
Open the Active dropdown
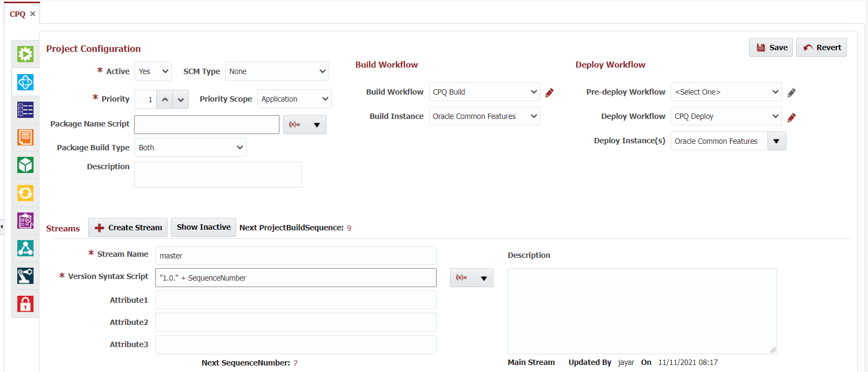point(153,71)
